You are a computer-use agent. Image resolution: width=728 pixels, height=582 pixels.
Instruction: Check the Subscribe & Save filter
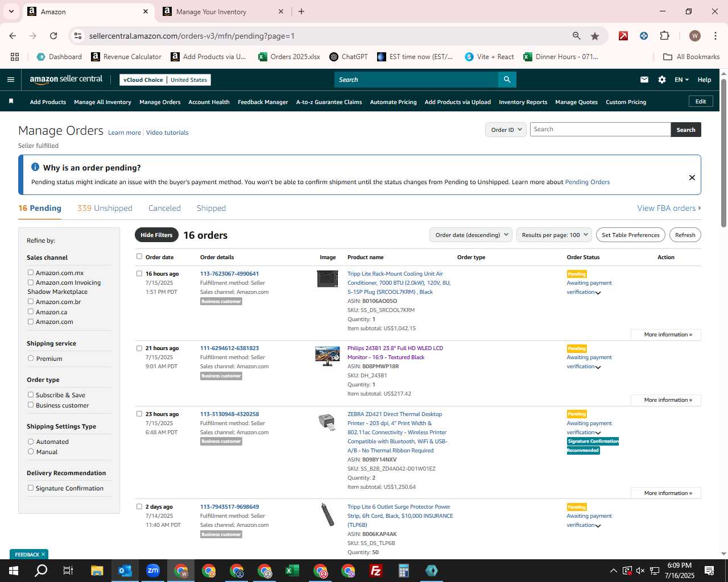pyautogui.click(x=31, y=394)
